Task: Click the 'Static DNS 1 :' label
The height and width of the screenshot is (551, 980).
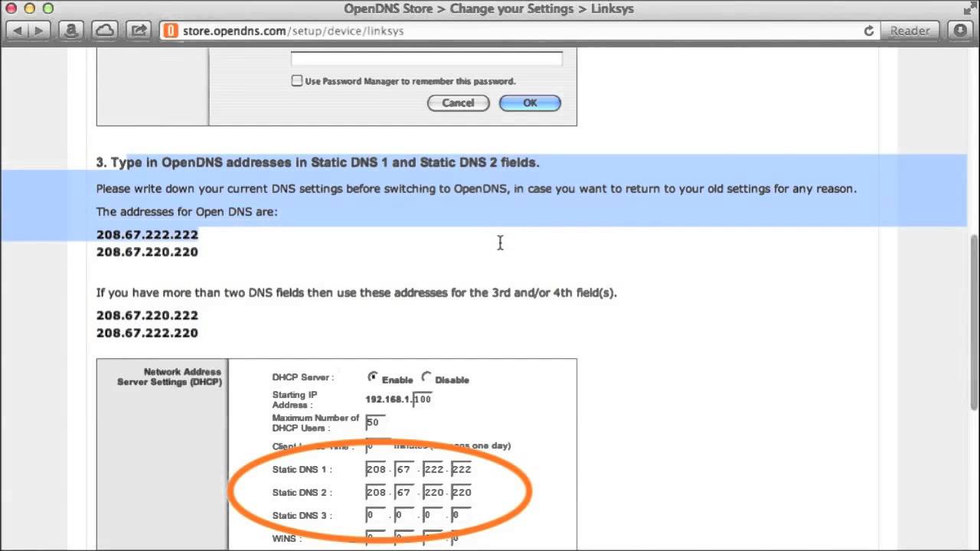Action: click(x=302, y=469)
